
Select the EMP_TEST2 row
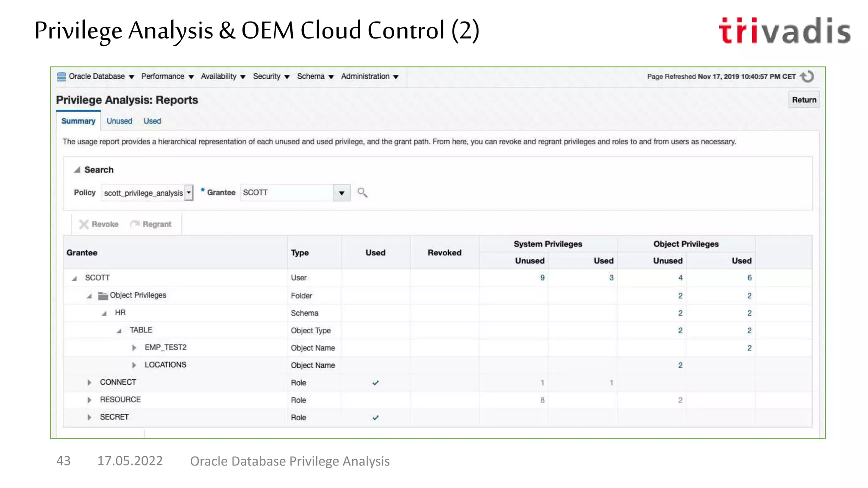click(x=437, y=348)
